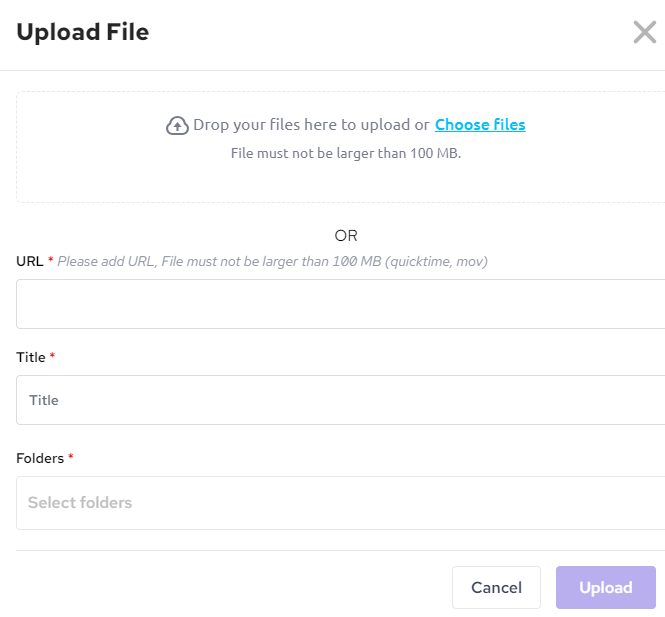
Task: Click the cloud upload icon
Action: 177,125
